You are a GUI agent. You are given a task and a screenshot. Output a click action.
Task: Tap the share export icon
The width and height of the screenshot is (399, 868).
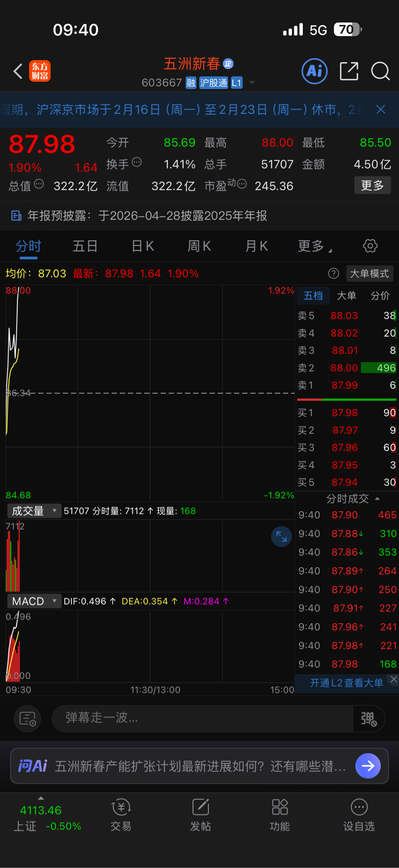point(349,71)
